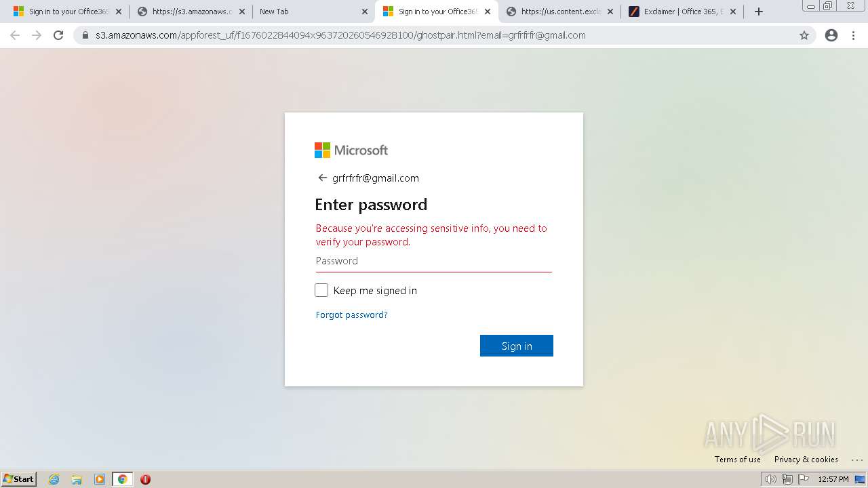Click the padlock site info icon
The width and height of the screenshot is (868, 488).
pos(85,35)
